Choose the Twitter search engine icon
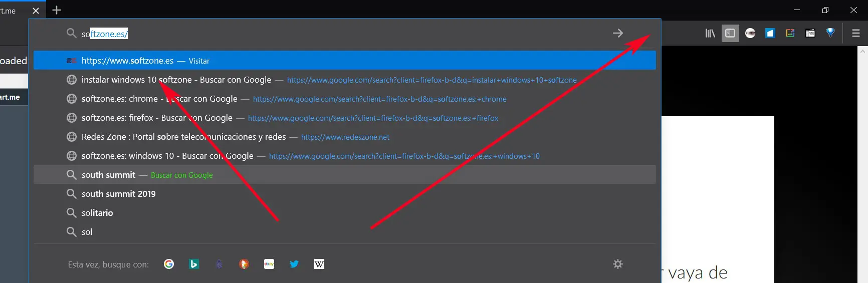Viewport: 868px width, 283px height. (294, 264)
